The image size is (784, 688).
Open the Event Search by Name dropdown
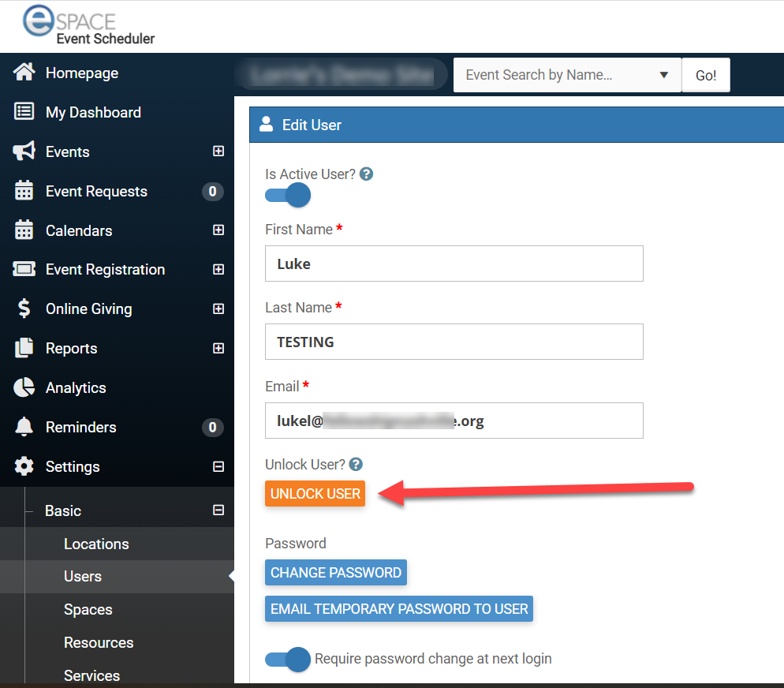pyautogui.click(x=663, y=75)
